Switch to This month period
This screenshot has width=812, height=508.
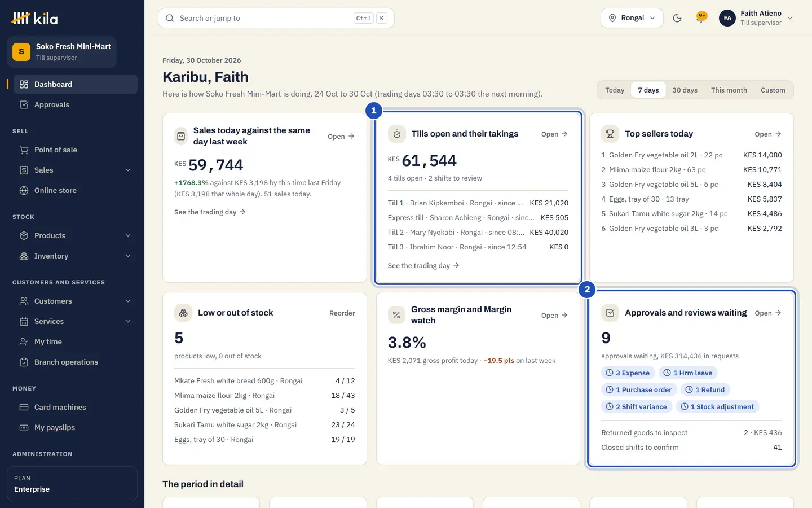point(729,90)
